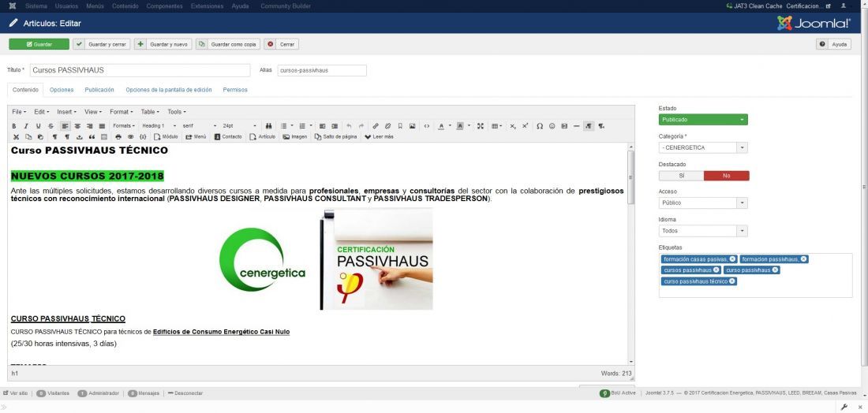This screenshot has height=413, width=868.
Task: Preview content with eye icon
Action: (x=131, y=136)
